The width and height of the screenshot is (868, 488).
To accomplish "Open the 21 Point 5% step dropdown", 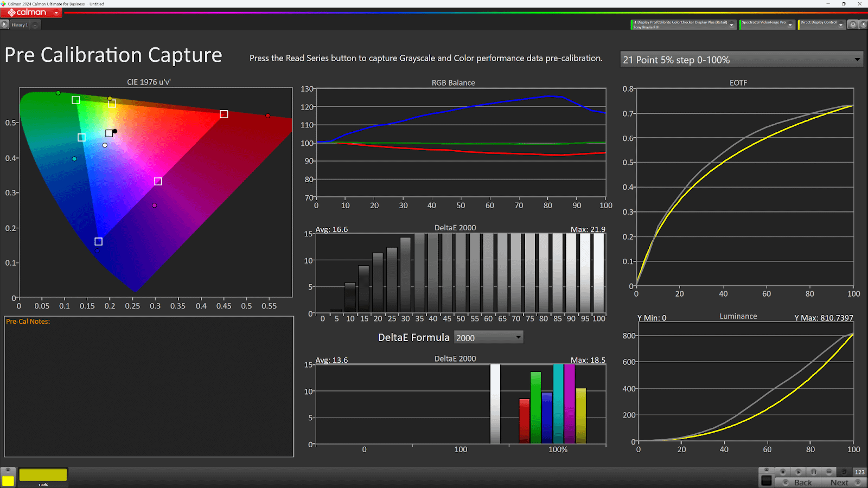I will point(857,60).
